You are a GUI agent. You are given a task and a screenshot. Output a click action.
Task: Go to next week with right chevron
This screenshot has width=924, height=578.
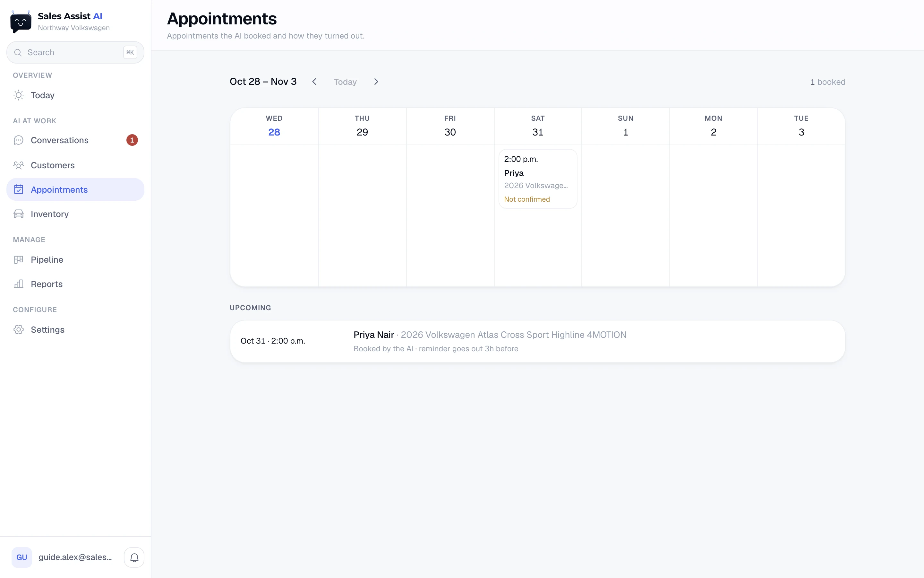tap(376, 82)
